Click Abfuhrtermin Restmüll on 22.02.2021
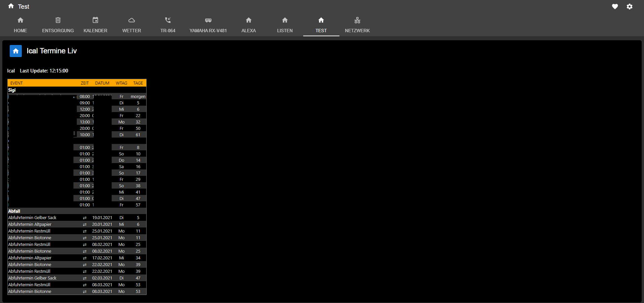This screenshot has height=303, width=644. 29,271
